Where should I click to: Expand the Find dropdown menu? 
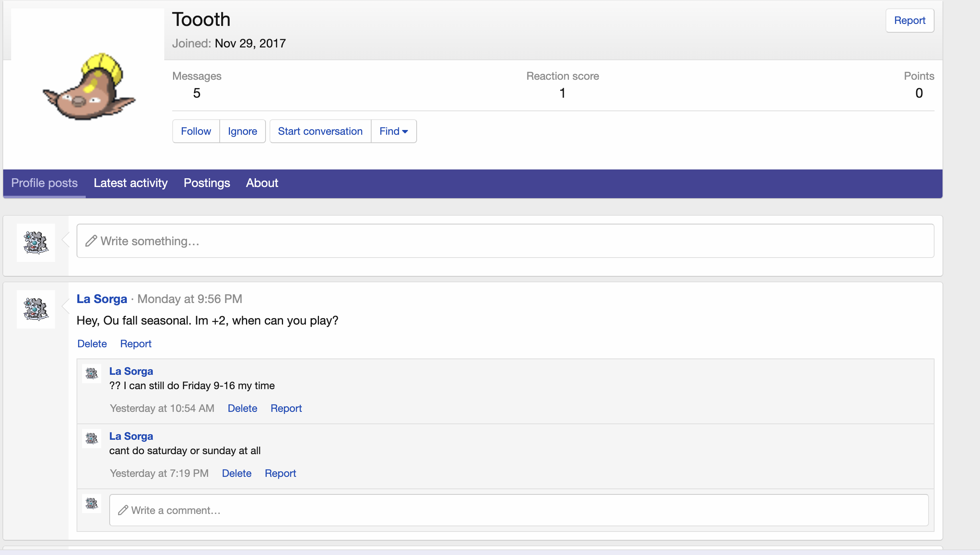394,131
